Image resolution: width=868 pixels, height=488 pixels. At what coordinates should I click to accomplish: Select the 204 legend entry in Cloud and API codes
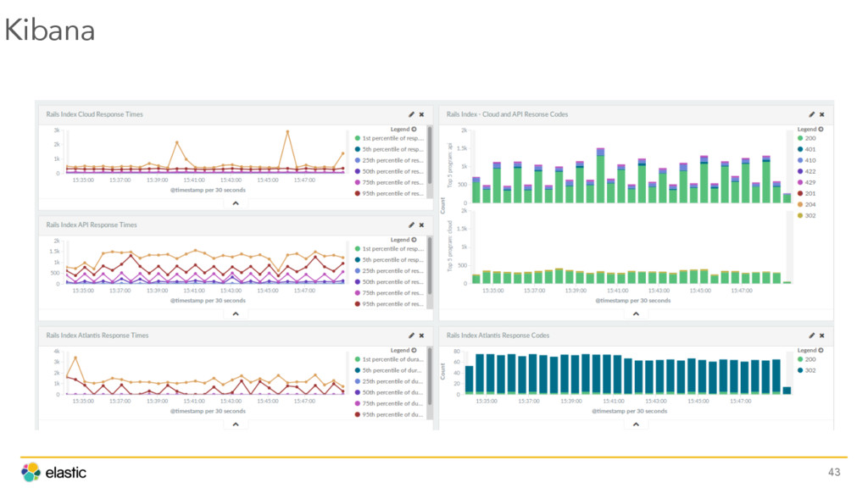pyautogui.click(x=807, y=205)
